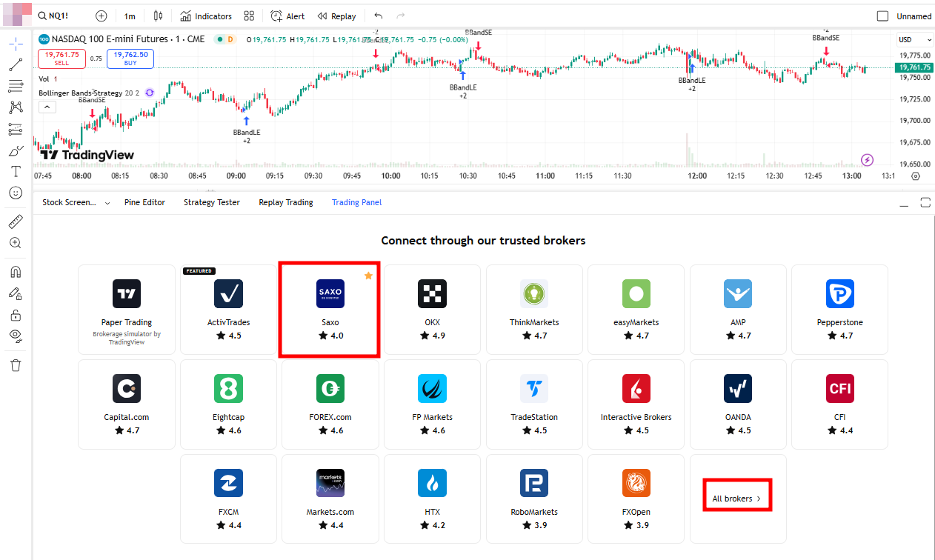
Task: Create an Alert from the top toolbar
Action: tap(287, 16)
